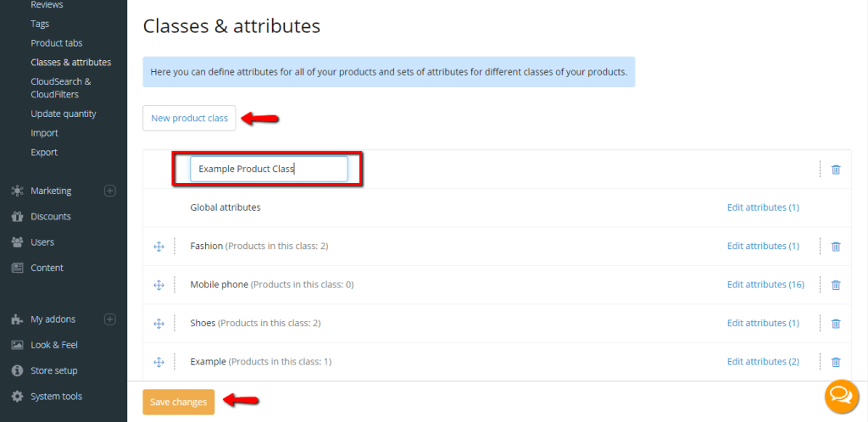868x422 pixels.
Task: Delete the Example class with trash icon
Action: (x=836, y=362)
